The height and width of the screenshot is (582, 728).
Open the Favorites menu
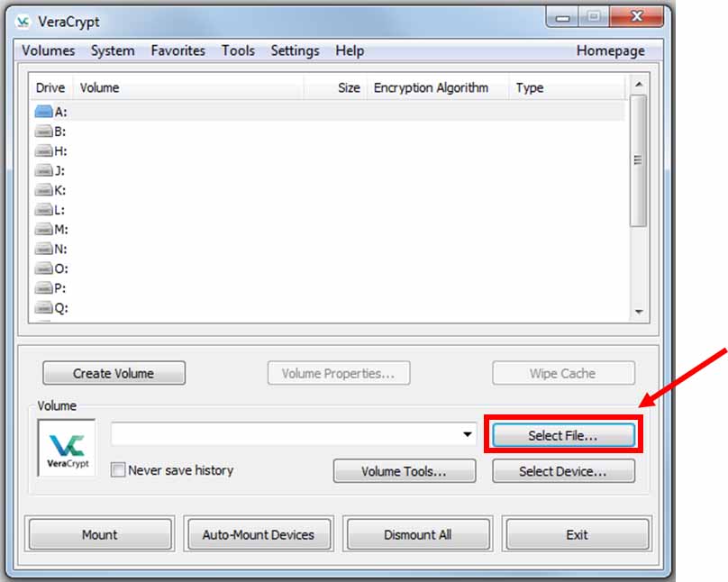(177, 50)
